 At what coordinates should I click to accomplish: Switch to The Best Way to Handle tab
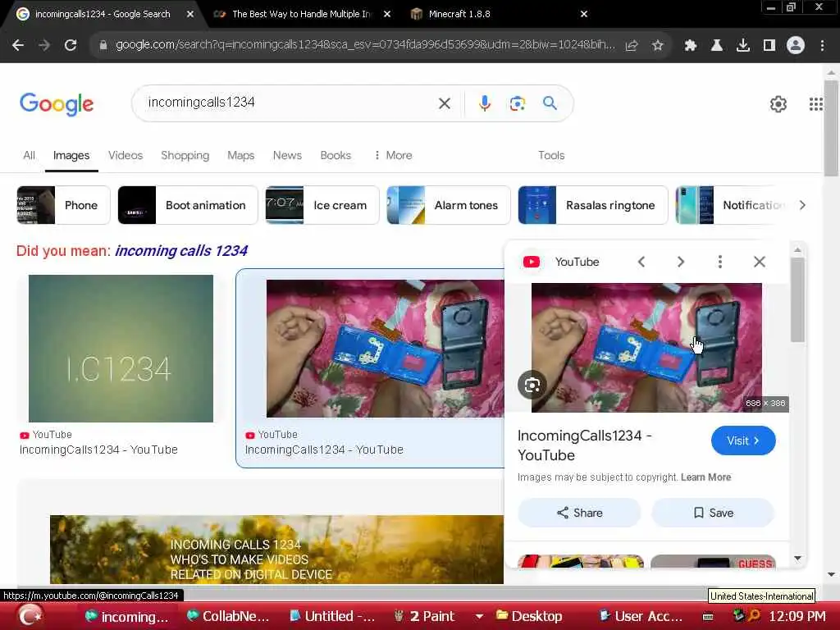pyautogui.click(x=301, y=14)
